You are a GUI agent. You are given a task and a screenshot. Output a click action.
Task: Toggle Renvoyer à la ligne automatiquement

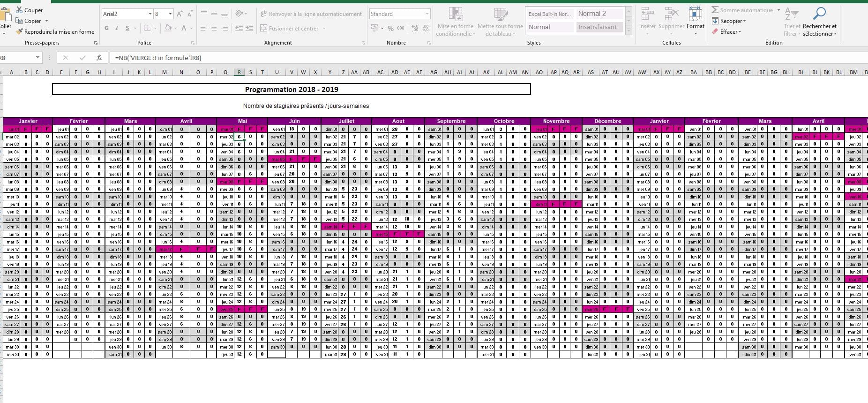(x=311, y=14)
